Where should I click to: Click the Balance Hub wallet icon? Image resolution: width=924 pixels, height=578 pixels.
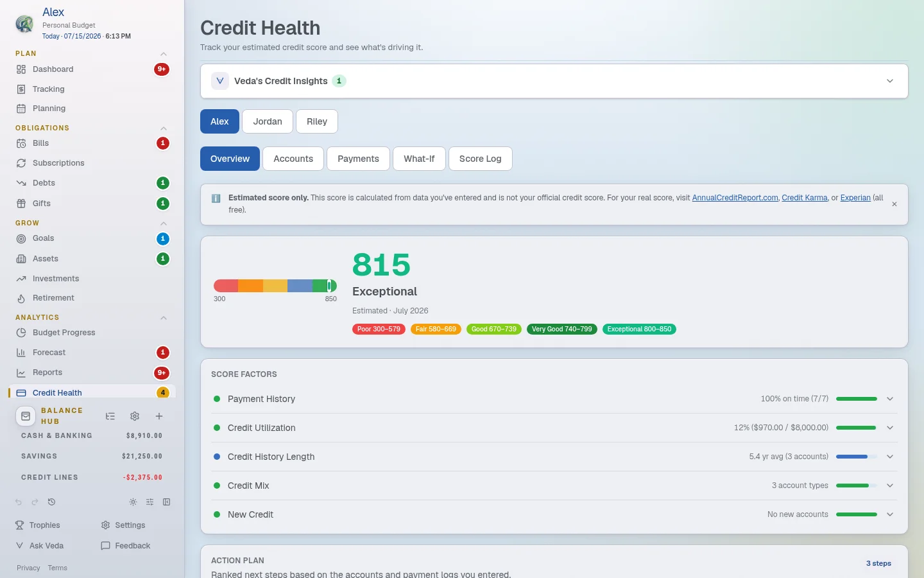coord(26,416)
